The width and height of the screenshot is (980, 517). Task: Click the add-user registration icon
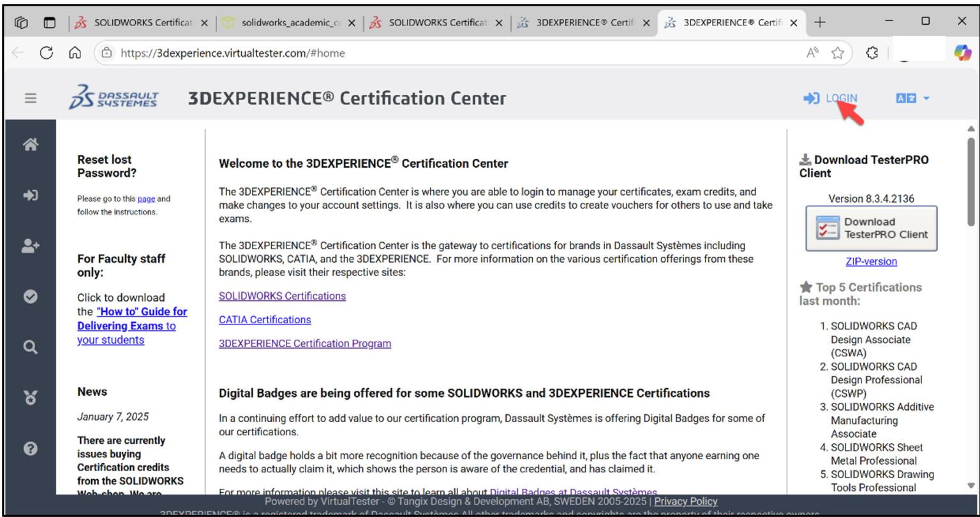click(30, 245)
